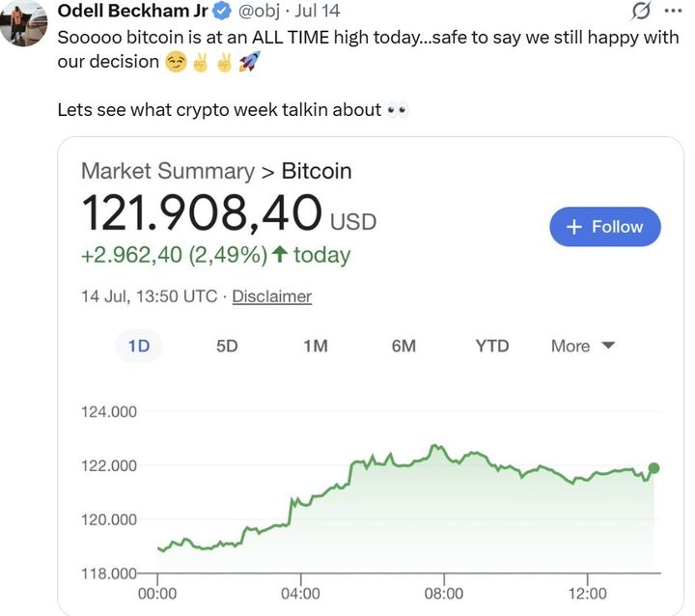The height and width of the screenshot is (616, 695).
Task: Switch to the 1M range tab
Action: (x=316, y=346)
